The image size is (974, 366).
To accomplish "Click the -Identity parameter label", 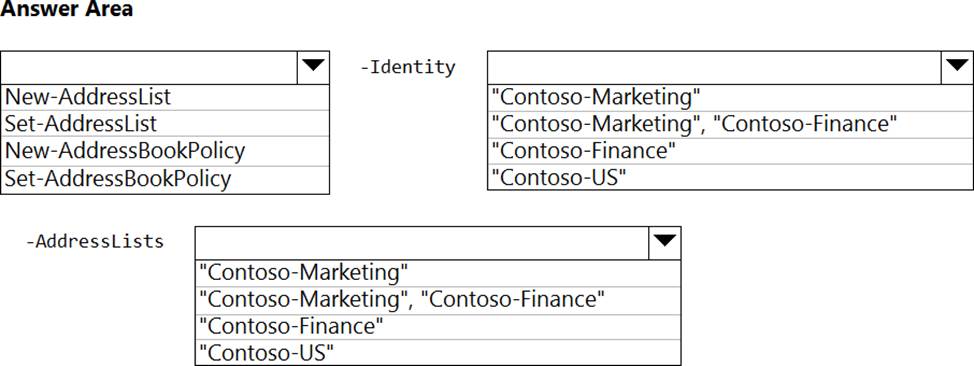I will click(x=407, y=67).
